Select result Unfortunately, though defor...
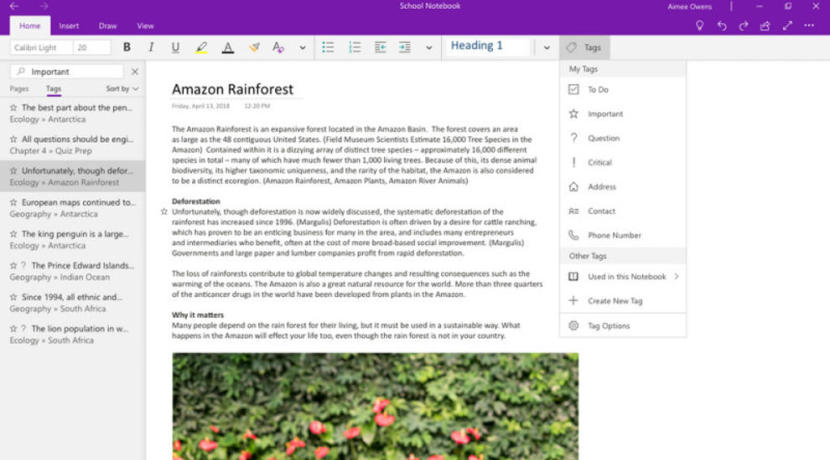This screenshot has width=830, height=460. click(73, 176)
